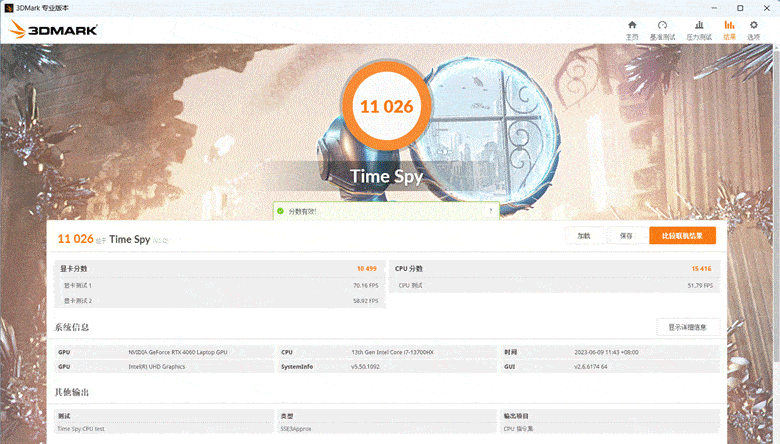
Task: Maximize the 3DMark window
Action: coord(740,8)
